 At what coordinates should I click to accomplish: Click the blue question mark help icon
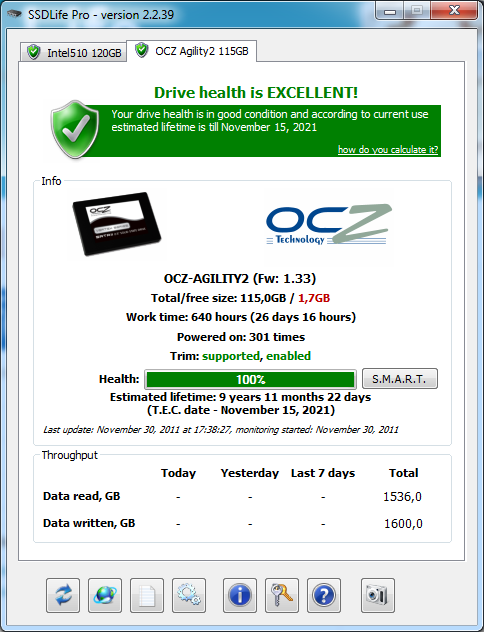point(324,595)
